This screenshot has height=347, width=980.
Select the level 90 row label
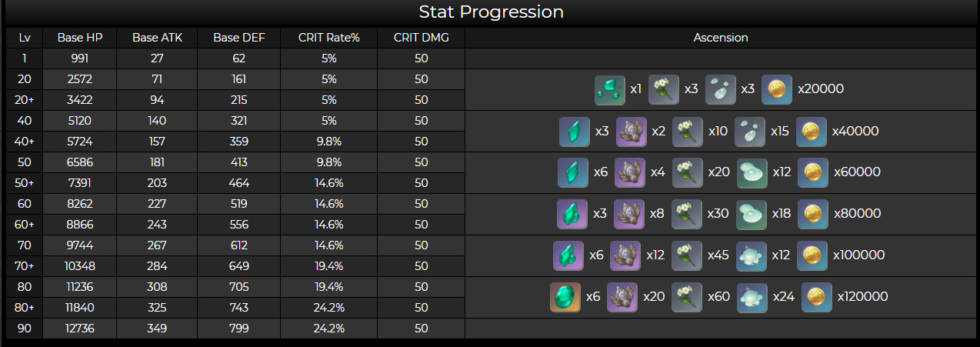[x=25, y=329]
